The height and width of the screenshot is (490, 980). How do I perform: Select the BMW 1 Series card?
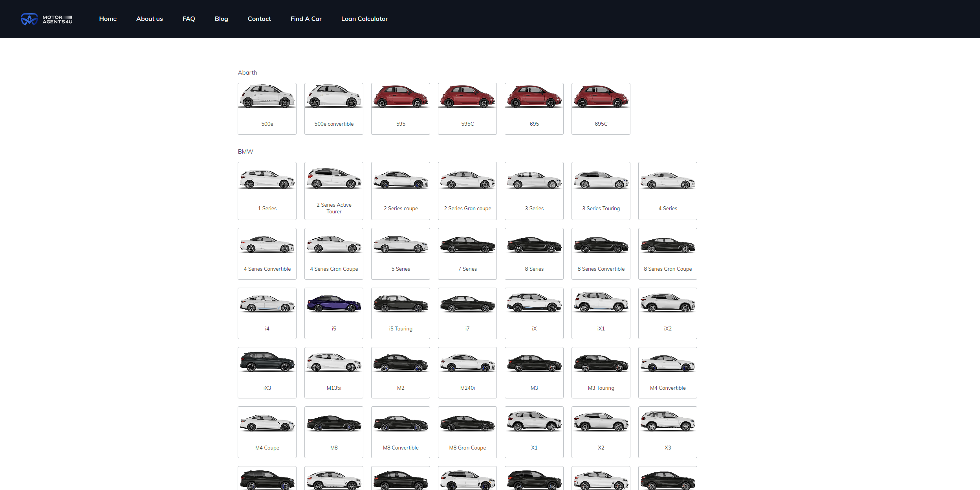(x=267, y=191)
